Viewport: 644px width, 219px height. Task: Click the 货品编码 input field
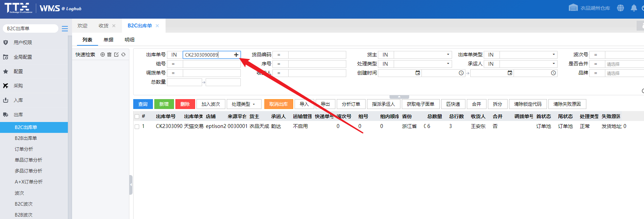pos(317,55)
